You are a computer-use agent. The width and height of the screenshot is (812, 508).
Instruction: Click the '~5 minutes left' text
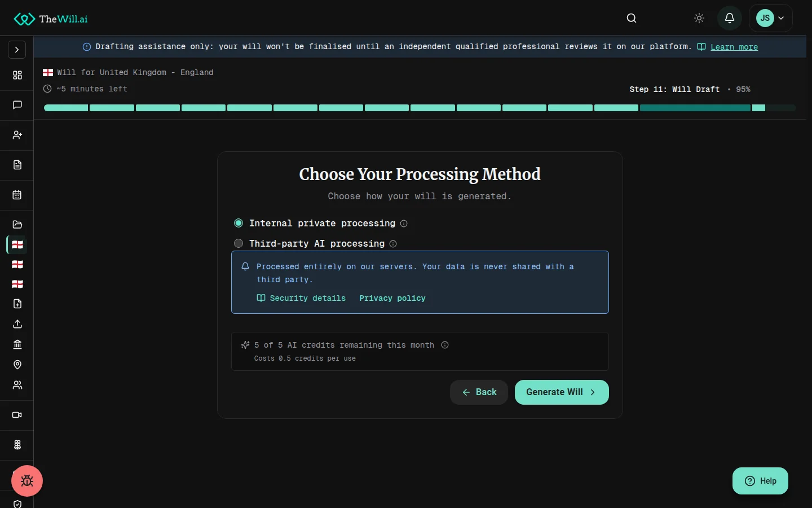click(92, 89)
